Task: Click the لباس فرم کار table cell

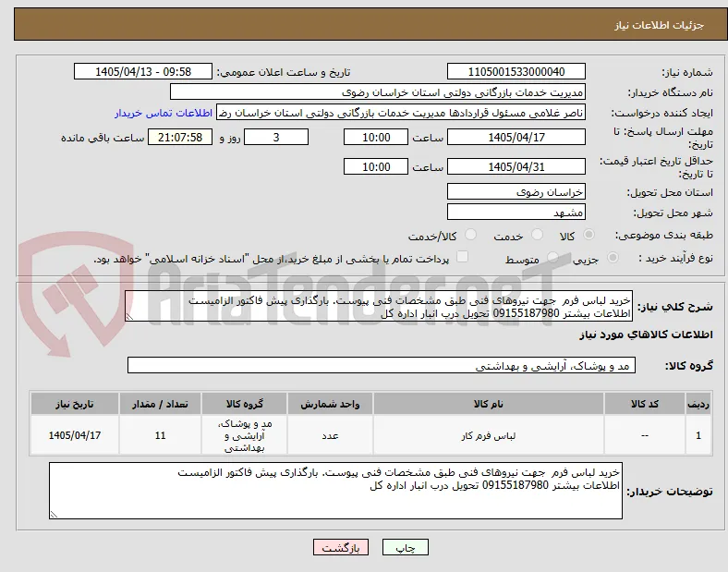Action: click(x=489, y=435)
